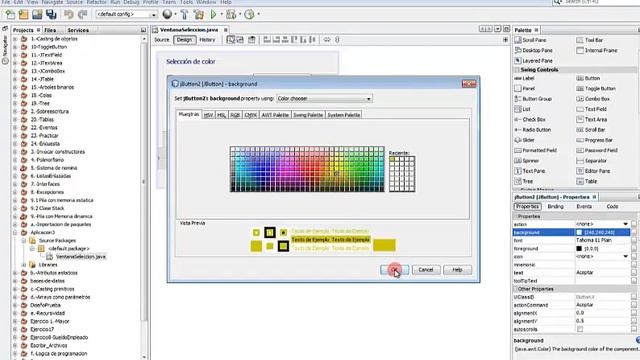Switch to the Source editor view
Image resolution: width=640 pixels, height=360 pixels.
pos(162,40)
